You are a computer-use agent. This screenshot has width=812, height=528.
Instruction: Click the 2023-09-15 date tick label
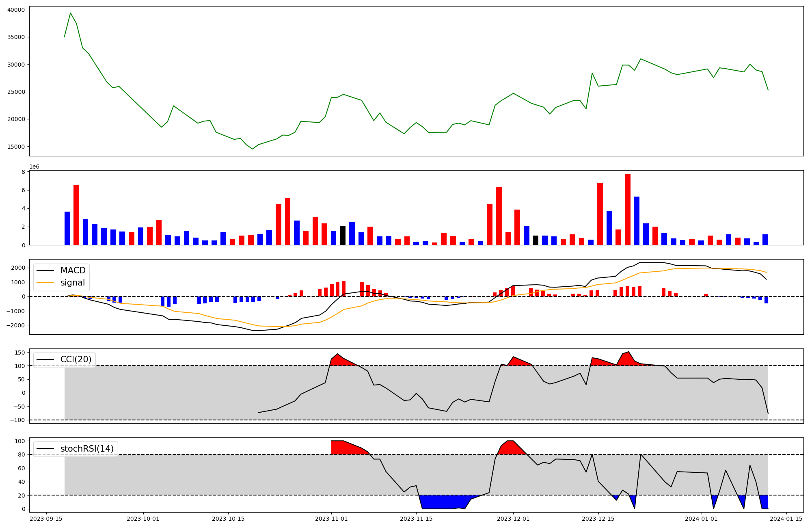coord(46,519)
